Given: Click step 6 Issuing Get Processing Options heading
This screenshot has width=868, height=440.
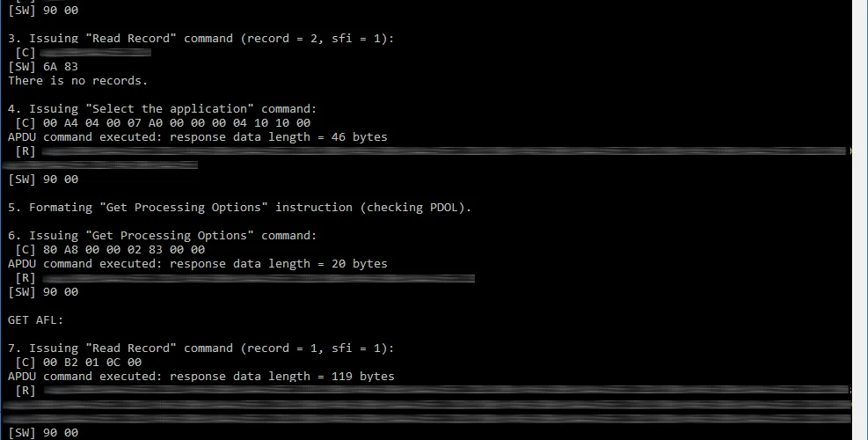Looking at the screenshot, I should (x=162, y=236).
